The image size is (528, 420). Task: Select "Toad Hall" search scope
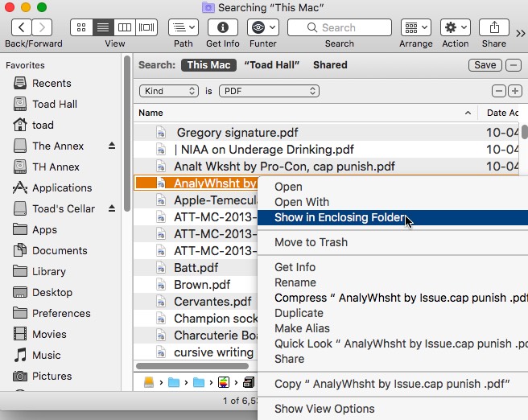pos(272,65)
